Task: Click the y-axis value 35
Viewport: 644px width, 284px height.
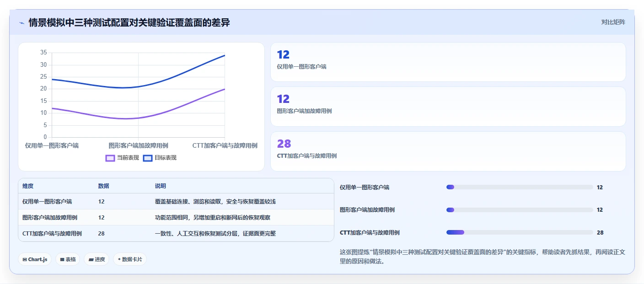Action: (x=43, y=53)
